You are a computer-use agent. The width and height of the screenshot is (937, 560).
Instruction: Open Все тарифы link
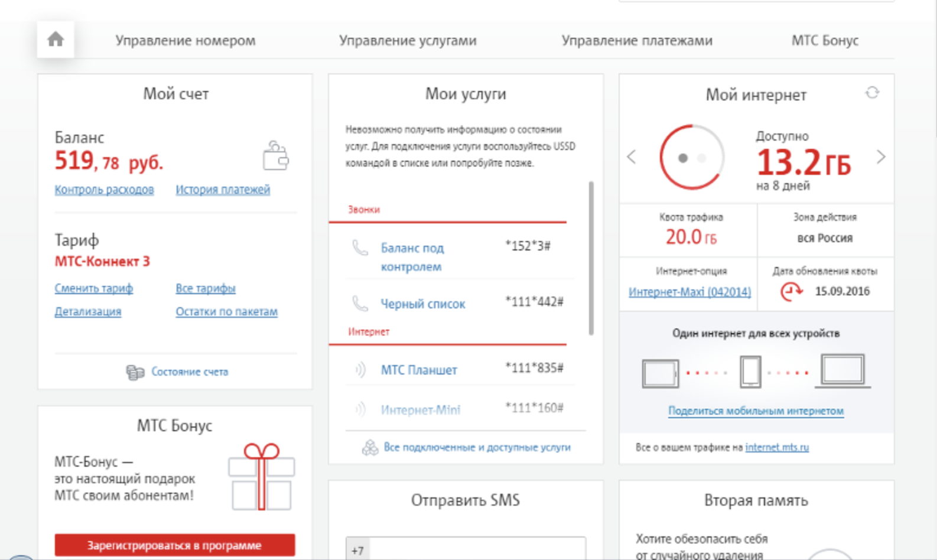pos(206,288)
